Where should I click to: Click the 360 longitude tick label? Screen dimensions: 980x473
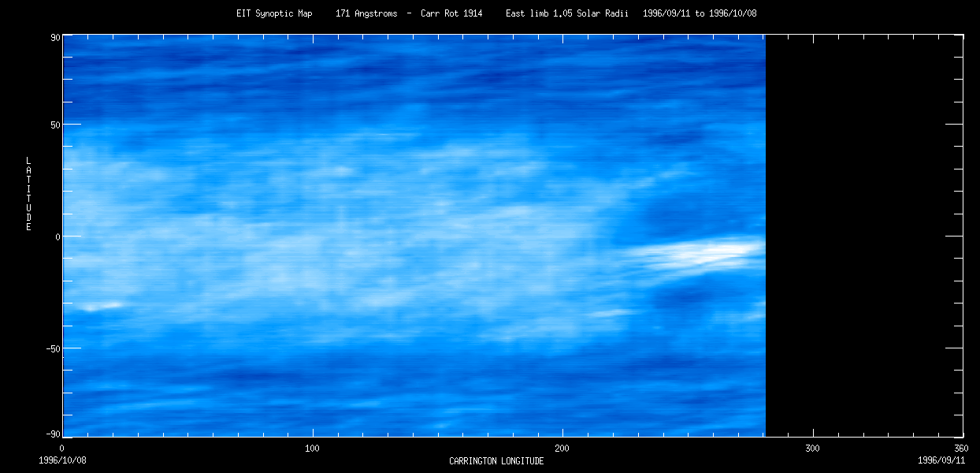coord(962,449)
